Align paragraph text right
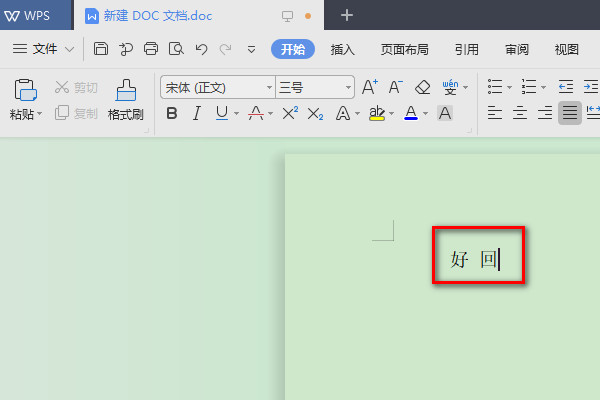Viewport: 600px width, 400px height. click(x=545, y=113)
